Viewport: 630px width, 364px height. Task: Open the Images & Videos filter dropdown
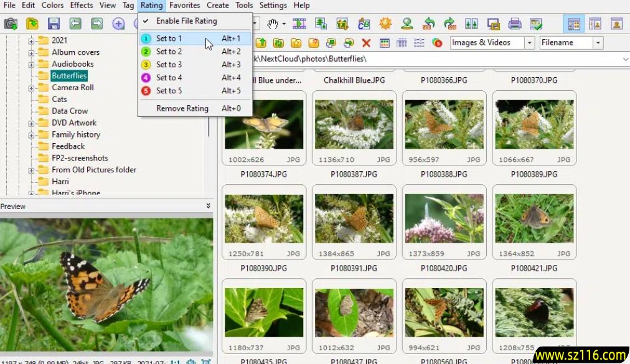tap(529, 42)
